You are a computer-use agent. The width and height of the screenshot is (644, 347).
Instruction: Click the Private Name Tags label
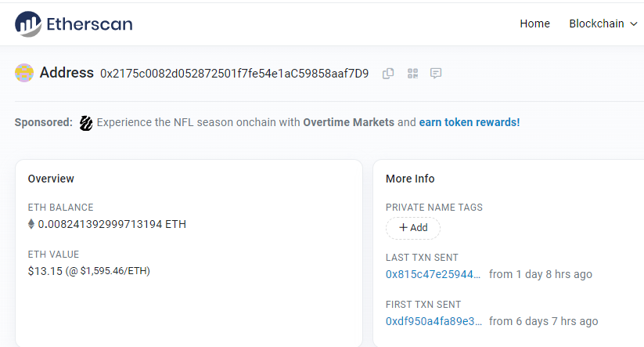tap(434, 208)
